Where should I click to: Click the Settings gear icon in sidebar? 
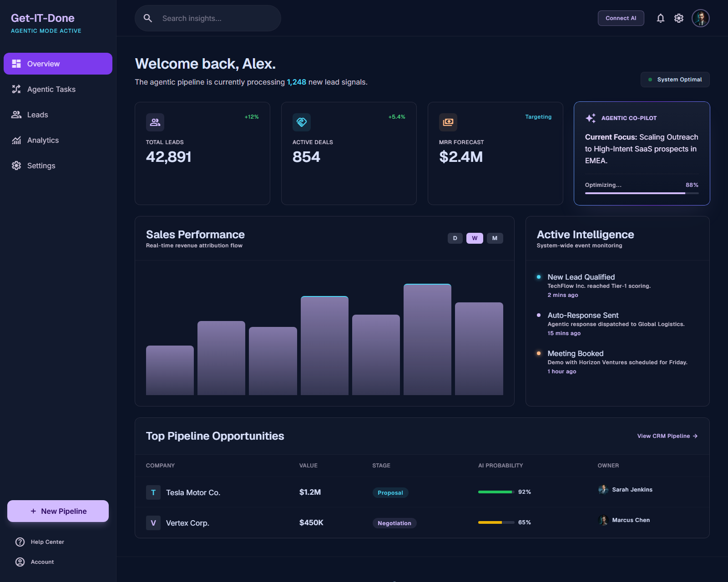coord(16,166)
